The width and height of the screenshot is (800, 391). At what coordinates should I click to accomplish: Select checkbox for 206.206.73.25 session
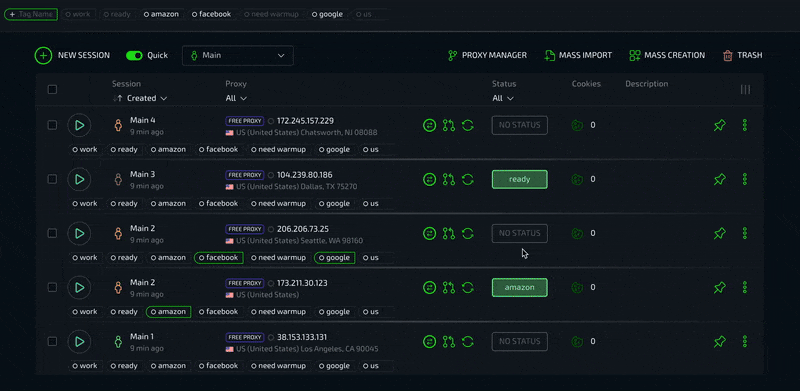pos(52,233)
